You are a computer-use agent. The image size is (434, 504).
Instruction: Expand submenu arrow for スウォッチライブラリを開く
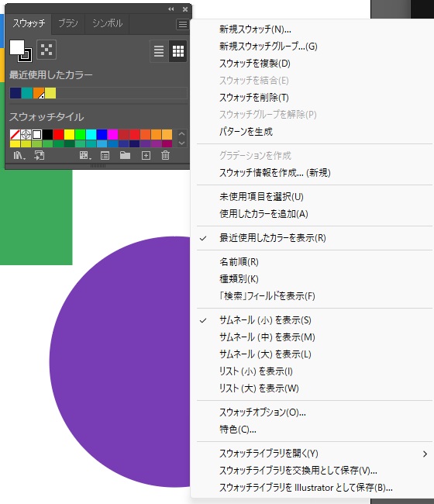[425, 454]
